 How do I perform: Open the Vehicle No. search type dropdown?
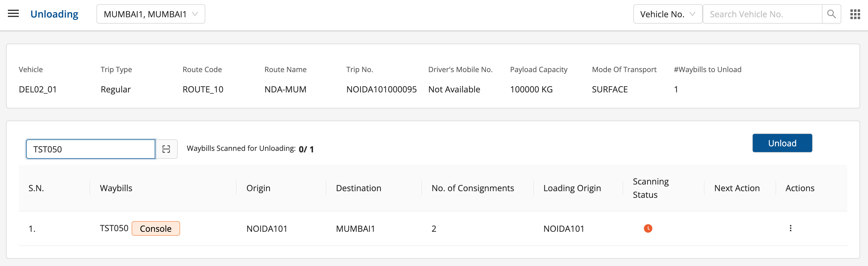pos(667,14)
